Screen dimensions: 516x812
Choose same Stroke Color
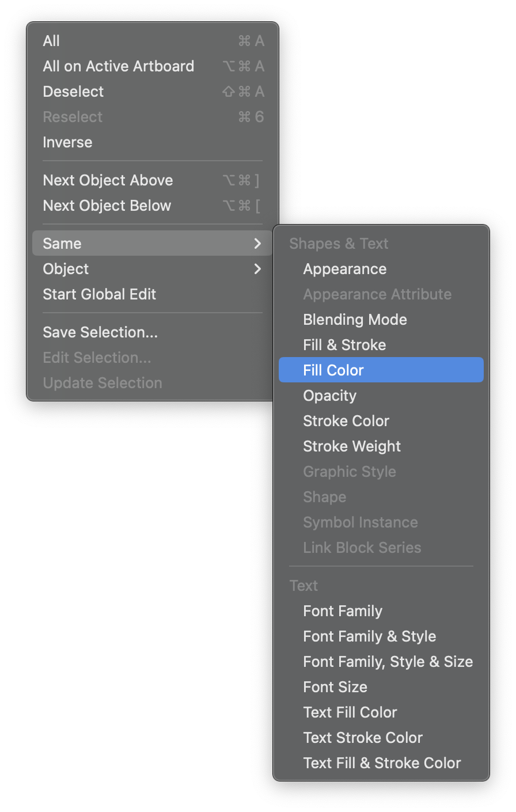(x=346, y=421)
